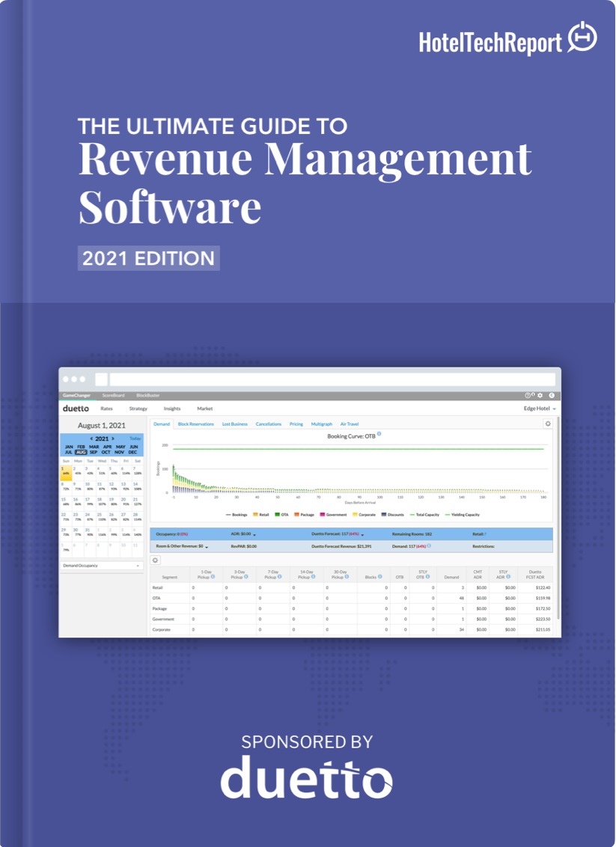Switch to the BlockBuster tab
616x847 pixels.
[x=148, y=395]
